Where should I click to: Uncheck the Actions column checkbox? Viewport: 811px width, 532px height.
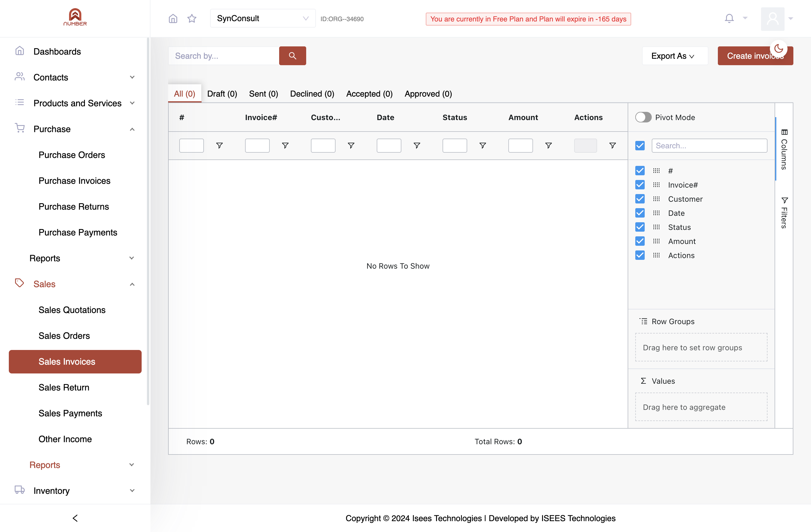tap(640, 255)
